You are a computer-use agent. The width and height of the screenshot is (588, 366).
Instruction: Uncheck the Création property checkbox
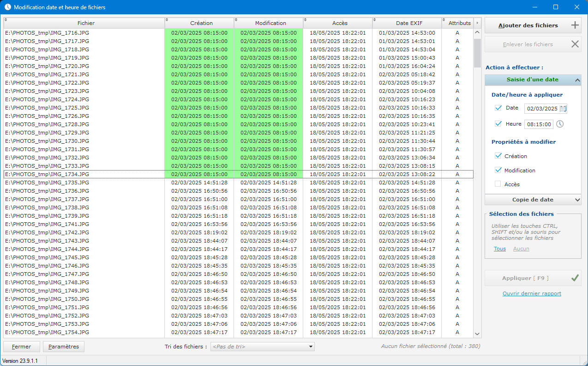[498, 156]
